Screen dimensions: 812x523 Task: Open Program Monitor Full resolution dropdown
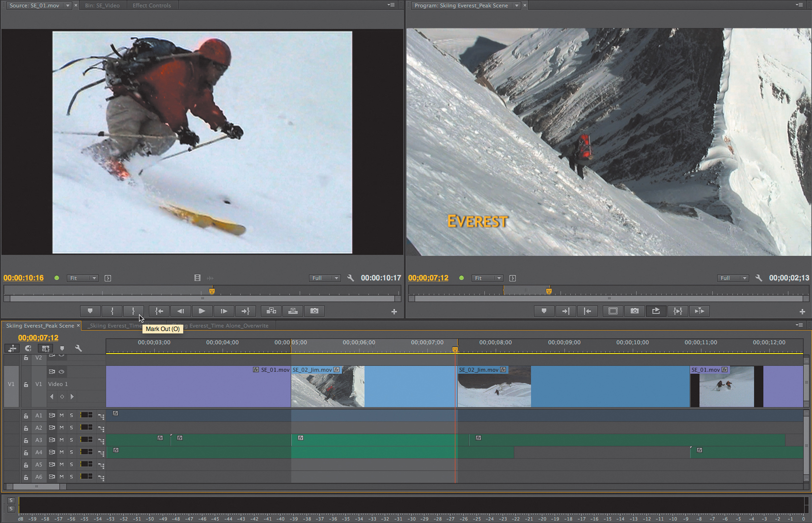pyautogui.click(x=733, y=278)
